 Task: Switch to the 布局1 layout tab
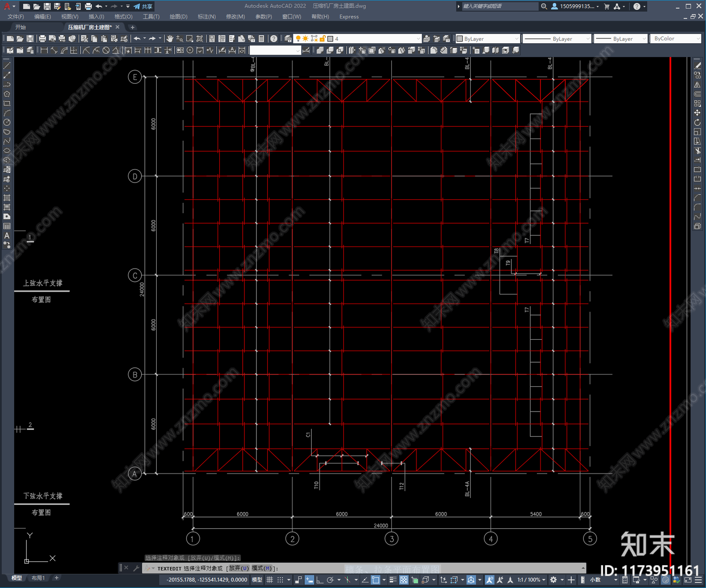(x=38, y=578)
